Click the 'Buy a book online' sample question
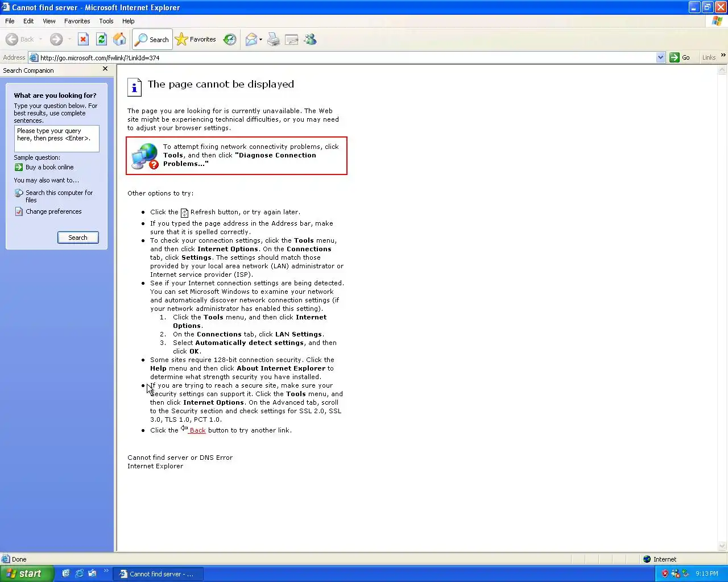Screen dimensions: 728x582 click(49, 167)
